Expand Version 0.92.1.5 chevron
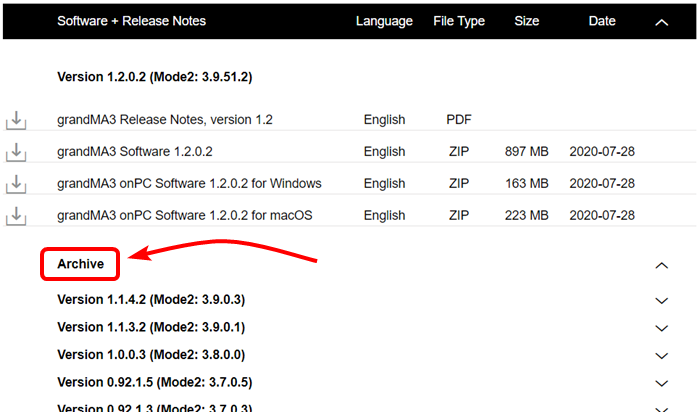 click(x=661, y=382)
